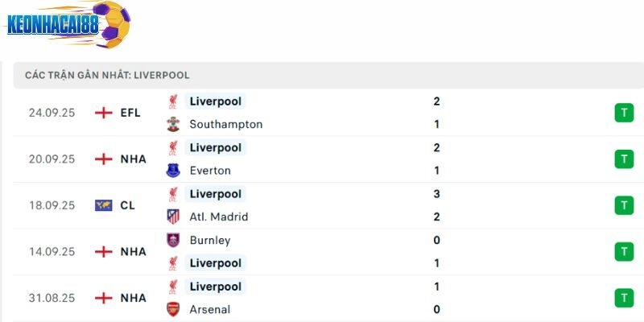644x322 pixels.
Task: Click Southampton club crest icon
Action: click(x=173, y=124)
